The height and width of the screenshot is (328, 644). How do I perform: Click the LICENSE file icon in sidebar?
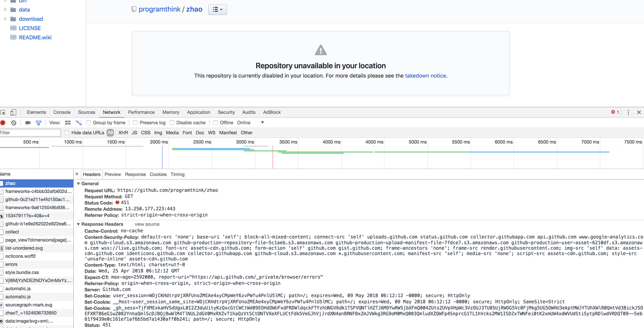13,28
